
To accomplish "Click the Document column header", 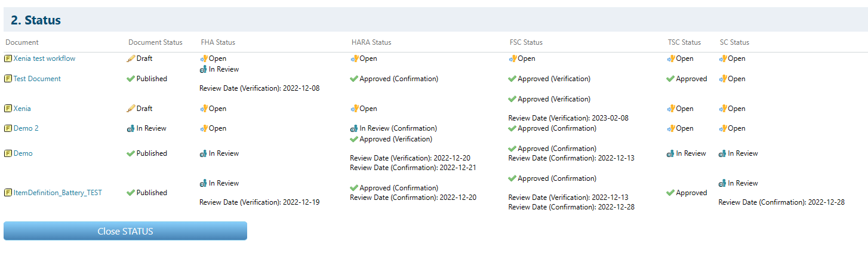I will tap(22, 42).
